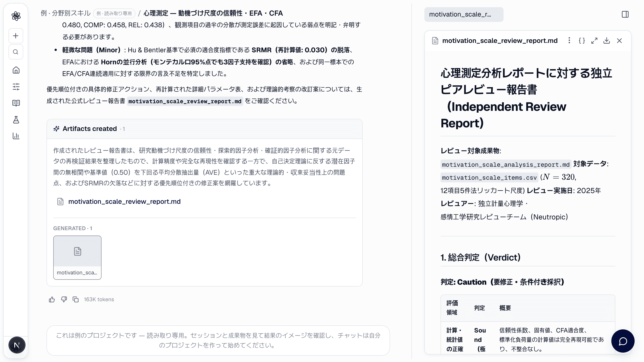Click the read-only chat input field

point(218,340)
